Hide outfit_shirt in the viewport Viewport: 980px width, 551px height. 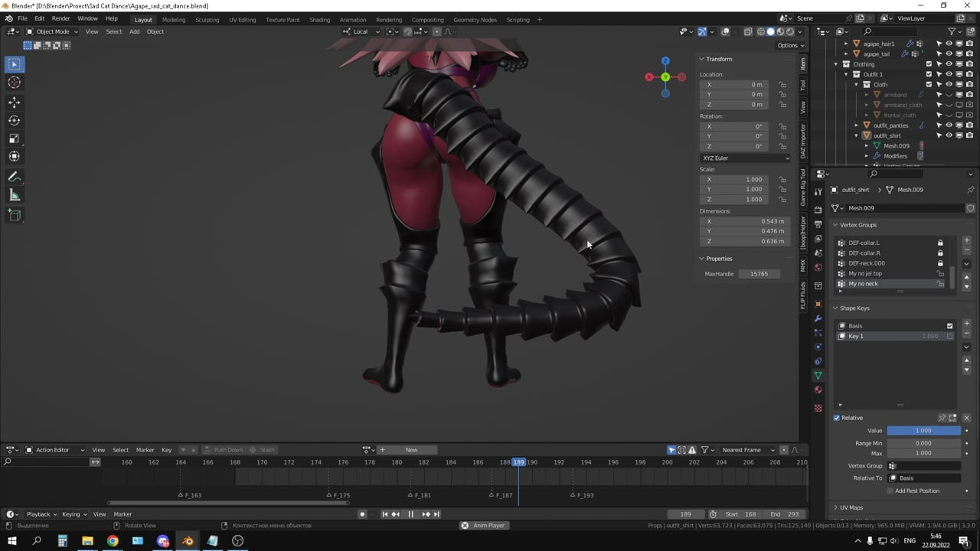point(949,135)
